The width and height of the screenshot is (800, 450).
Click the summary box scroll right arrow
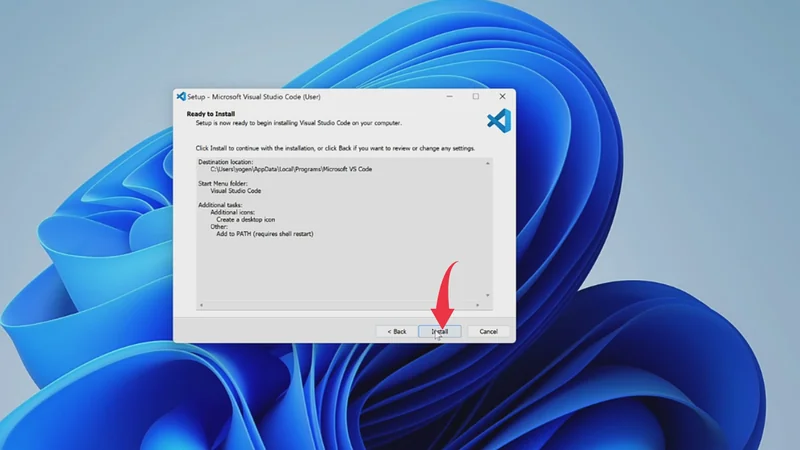(x=479, y=304)
